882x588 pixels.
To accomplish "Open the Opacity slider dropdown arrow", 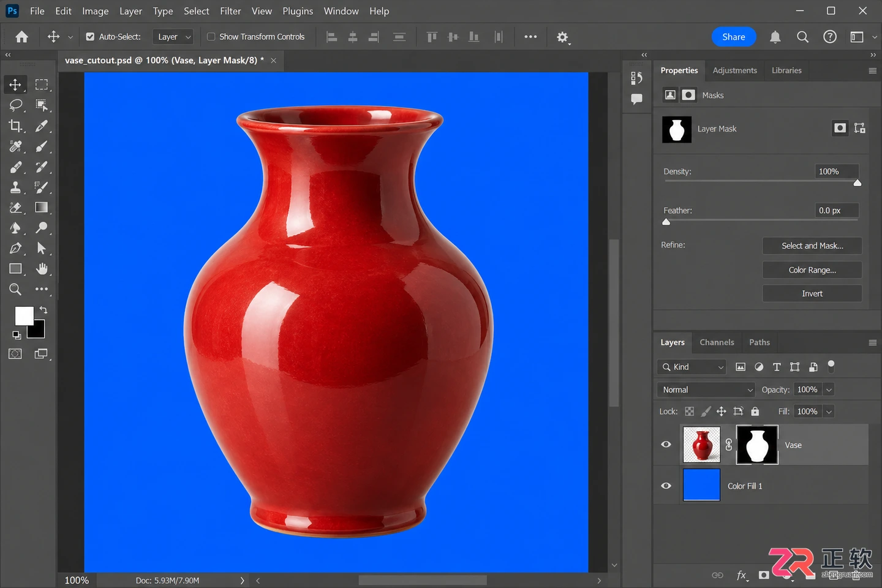I will (829, 390).
